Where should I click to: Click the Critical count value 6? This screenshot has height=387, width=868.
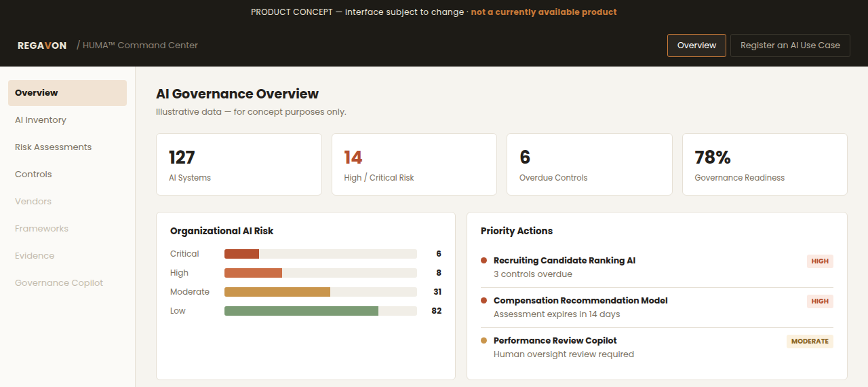click(439, 254)
